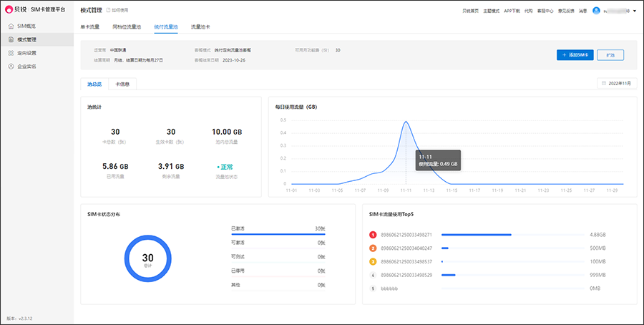Image resolution: width=644 pixels, height=325 pixels.
Task: Click the 如何使用 help link
Action: [117, 10]
